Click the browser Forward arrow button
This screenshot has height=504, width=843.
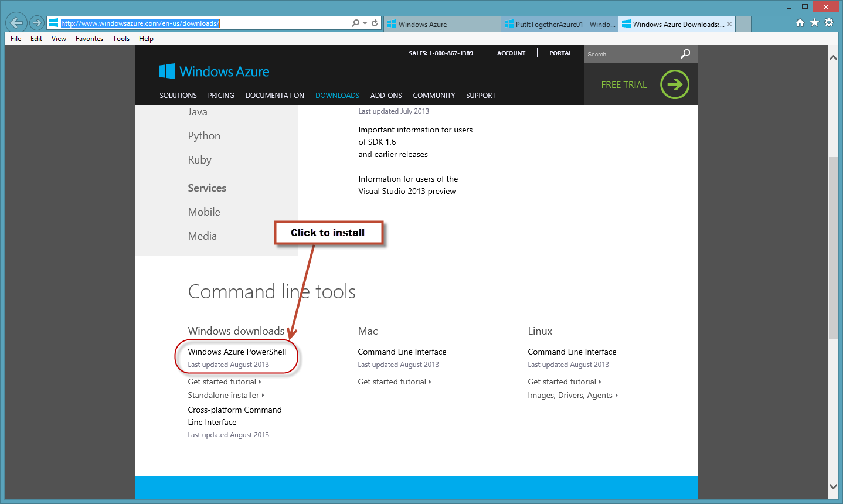pyautogui.click(x=37, y=23)
